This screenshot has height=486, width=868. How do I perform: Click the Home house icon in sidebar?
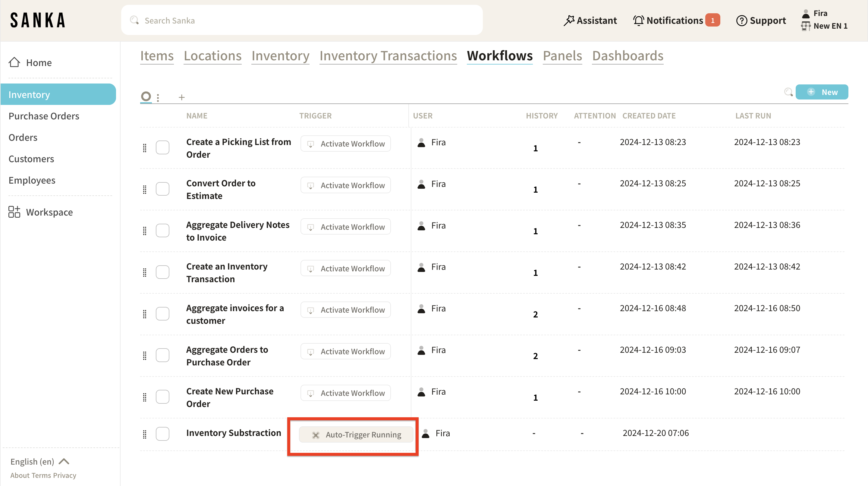coord(14,62)
